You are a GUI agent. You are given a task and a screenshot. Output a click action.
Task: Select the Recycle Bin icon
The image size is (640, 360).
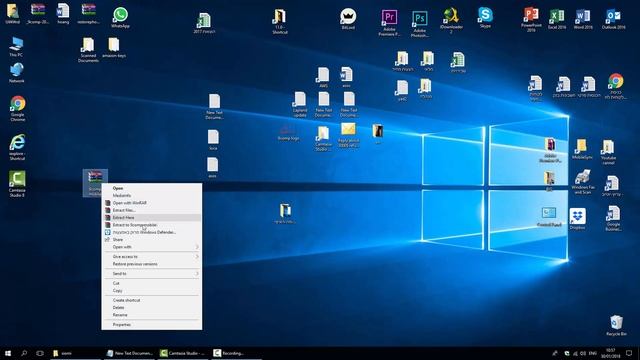tap(616, 325)
